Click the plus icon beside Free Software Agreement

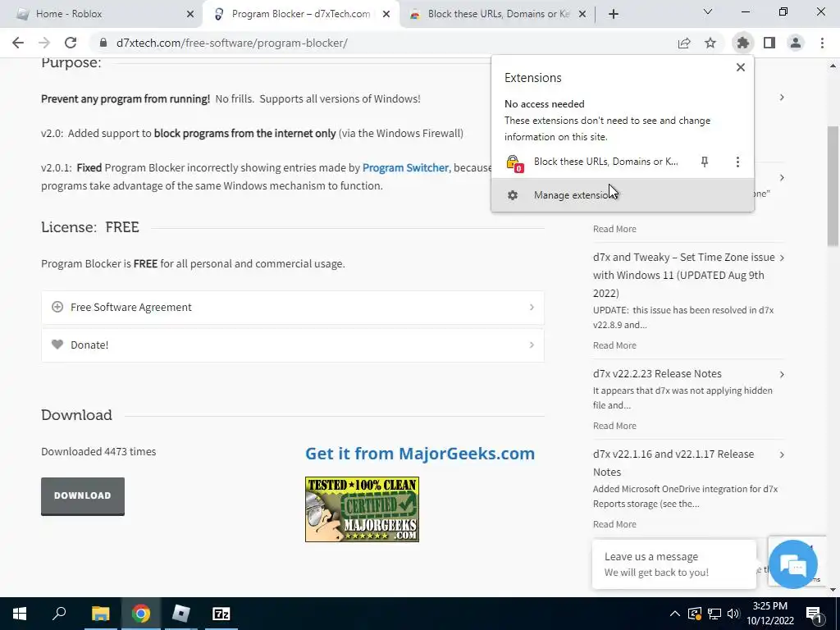(x=57, y=307)
